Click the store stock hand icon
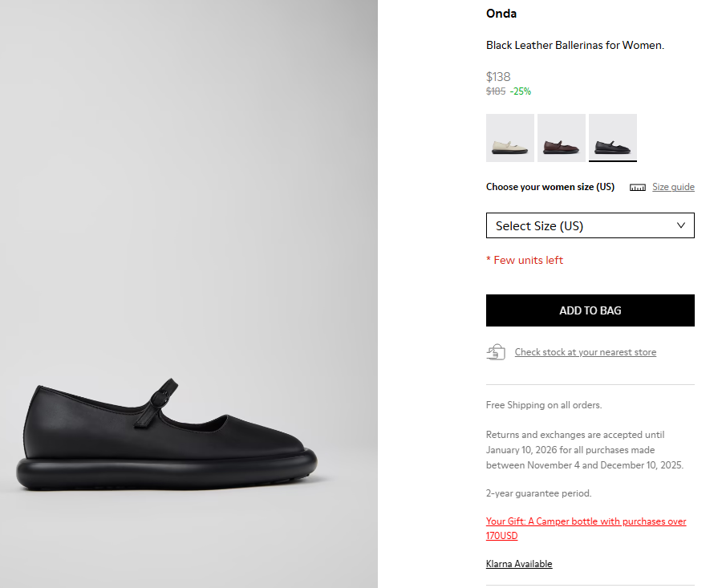The image size is (722, 588). click(x=496, y=352)
